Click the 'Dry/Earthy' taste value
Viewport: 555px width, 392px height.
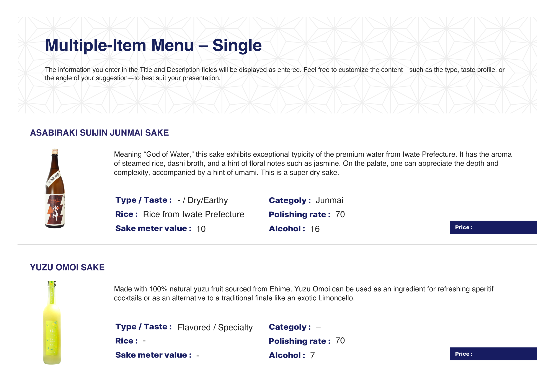click(207, 200)
